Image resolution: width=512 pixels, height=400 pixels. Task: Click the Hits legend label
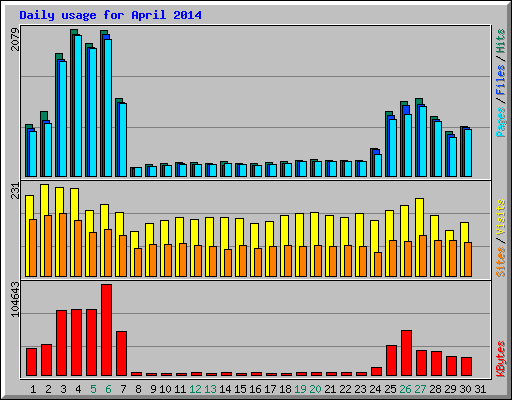click(x=501, y=41)
